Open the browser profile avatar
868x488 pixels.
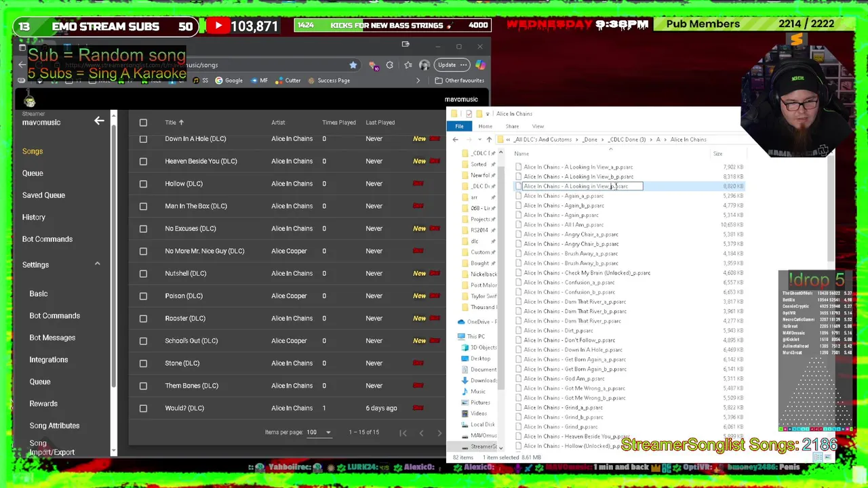coord(425,65)
